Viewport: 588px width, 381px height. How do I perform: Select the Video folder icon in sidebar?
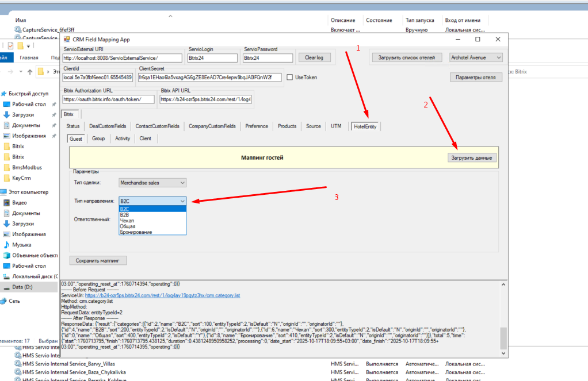tap(7, 203)
